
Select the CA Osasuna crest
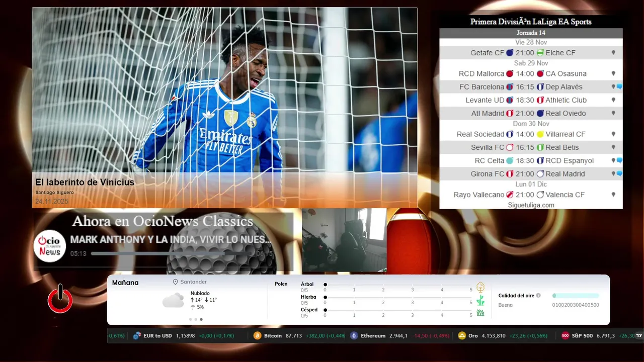point(540,74)
